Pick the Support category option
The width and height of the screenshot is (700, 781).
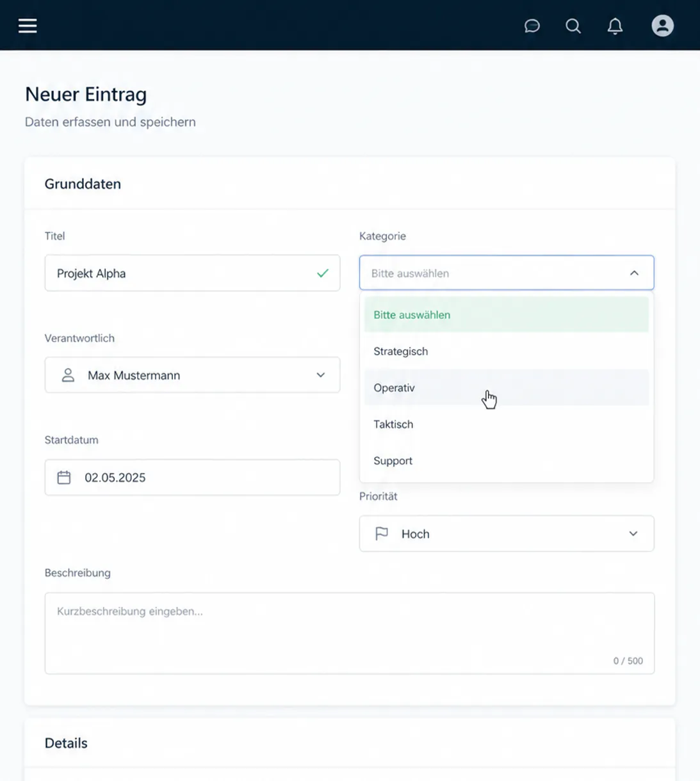coord(507,460)
